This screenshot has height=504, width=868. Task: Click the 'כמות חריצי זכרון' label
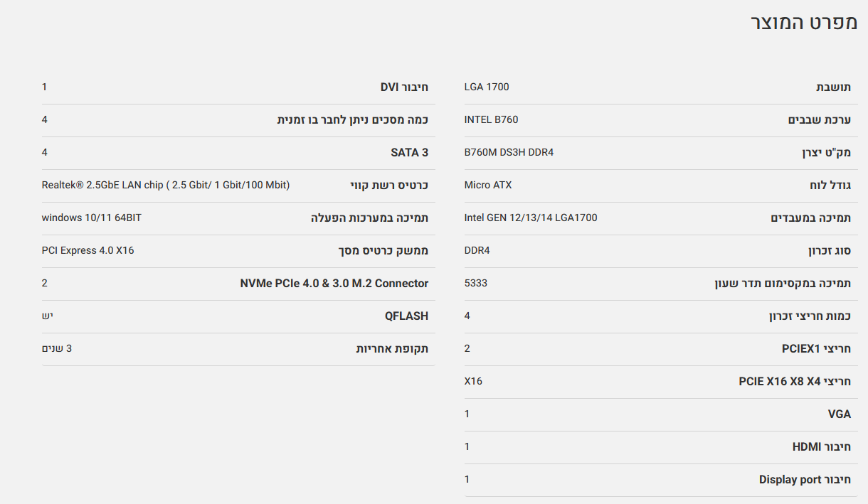tap(810, 316)
